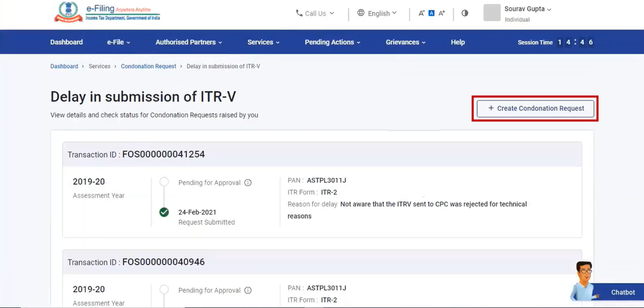Toggle the dark mode contrast setting

click(465, 13)
